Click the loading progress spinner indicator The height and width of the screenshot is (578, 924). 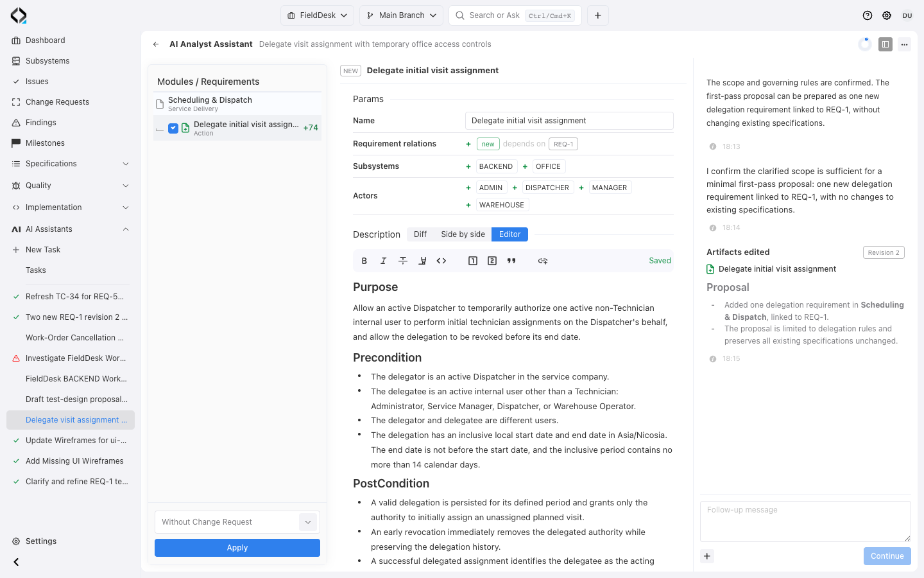tap(865, 44)
